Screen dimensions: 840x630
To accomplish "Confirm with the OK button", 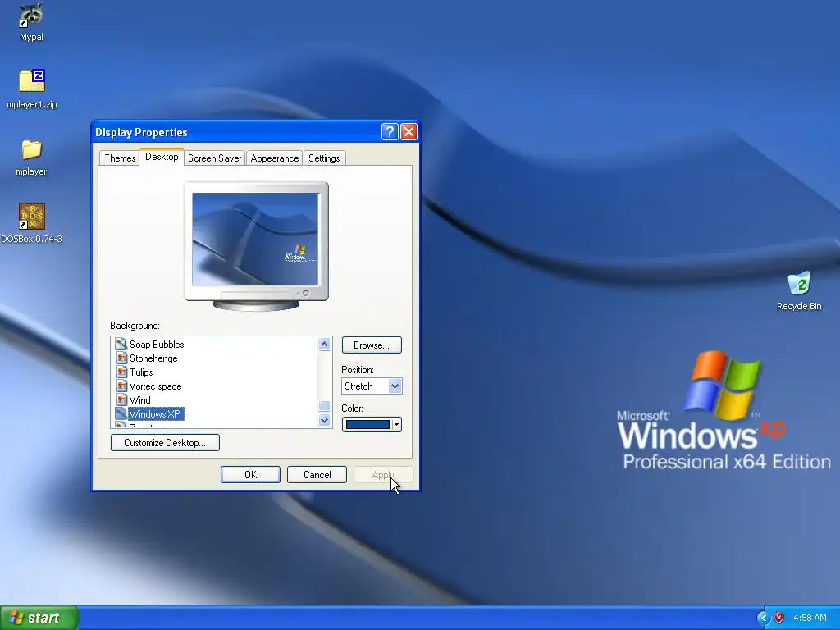I will [250, 475].
